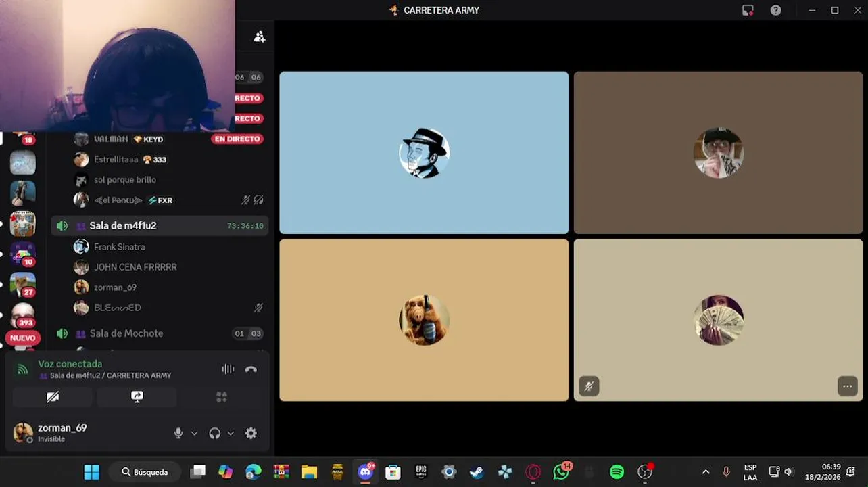Focus the money-fan avatar video tile
This screenshot has height=487, width=868.
[x=718, y=320]
